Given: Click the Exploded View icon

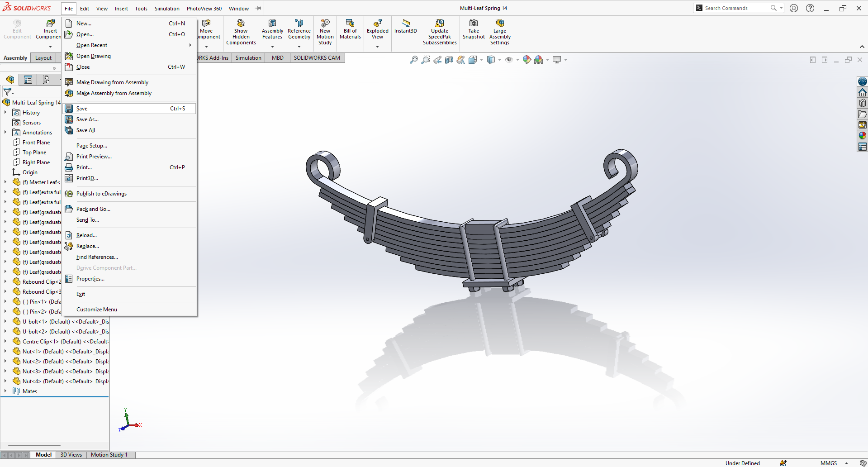Looking at the screenshot, I should (x=377, y=24).
